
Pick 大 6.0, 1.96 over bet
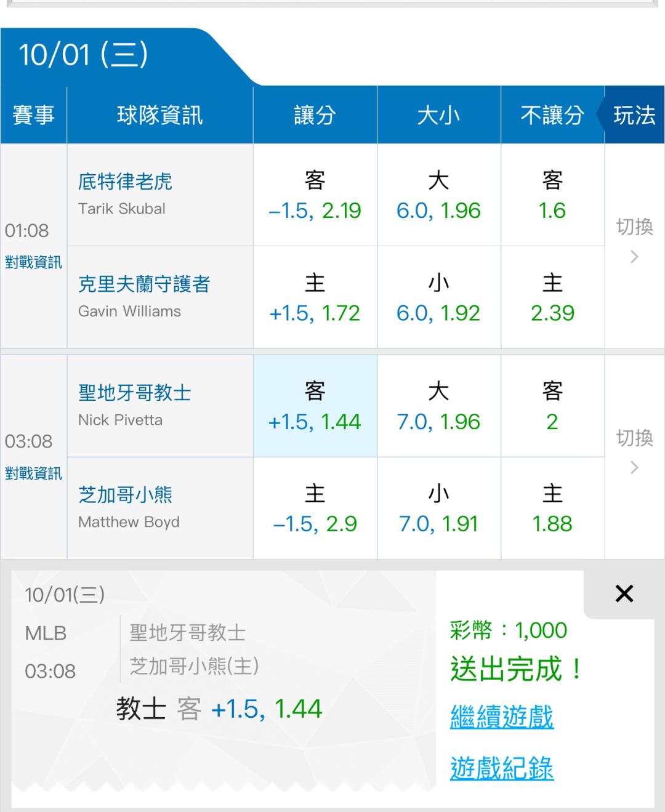point(438,195)
